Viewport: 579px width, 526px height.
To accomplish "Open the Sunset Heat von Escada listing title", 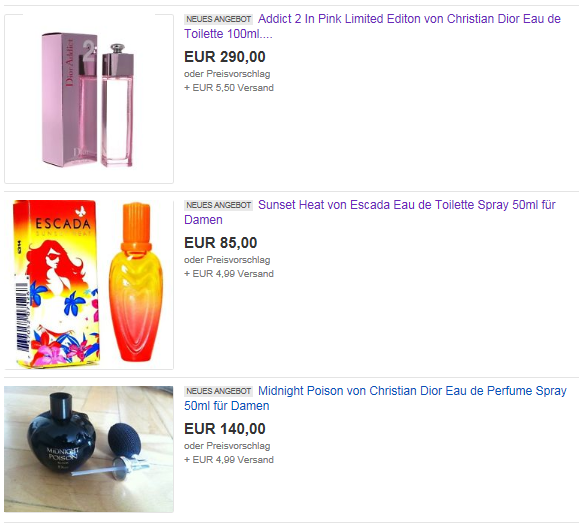I will click(370, 212).
